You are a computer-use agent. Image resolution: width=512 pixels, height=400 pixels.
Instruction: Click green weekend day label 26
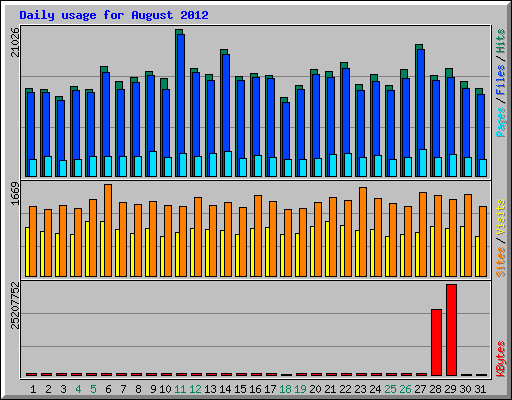pyautogui.click(x=405, y=389)
